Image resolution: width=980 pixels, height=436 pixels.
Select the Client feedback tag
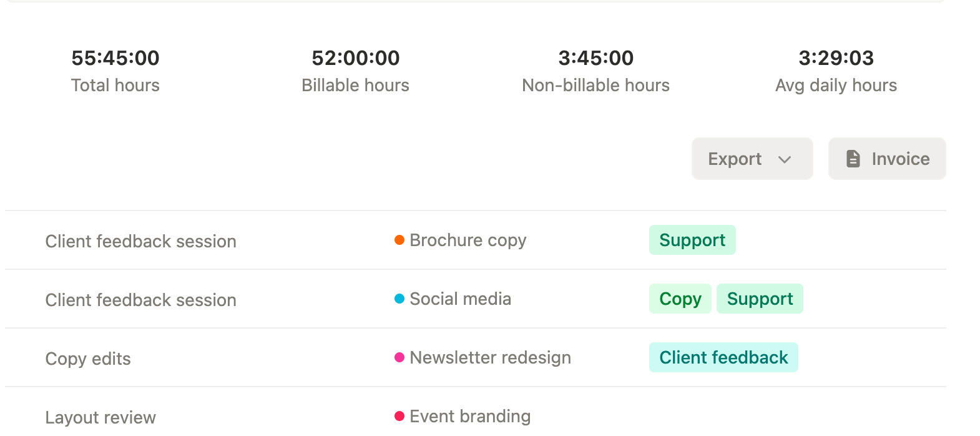[723, 357]
